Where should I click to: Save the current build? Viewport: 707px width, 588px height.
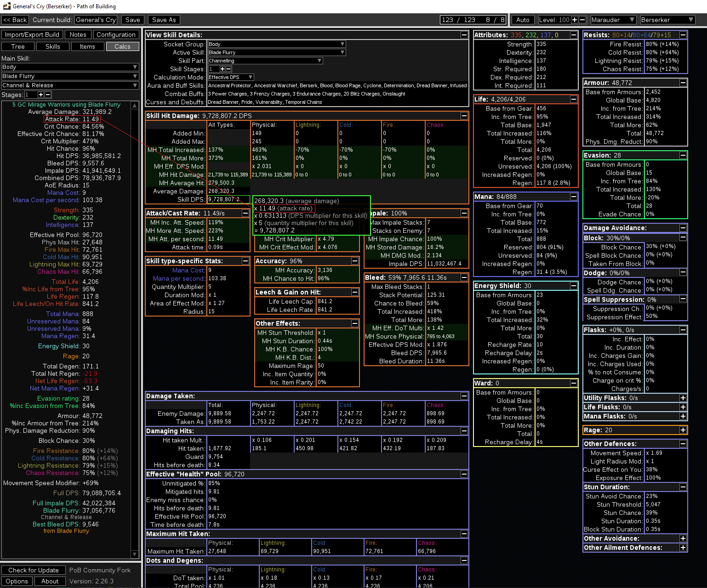(x=133, y=20)
